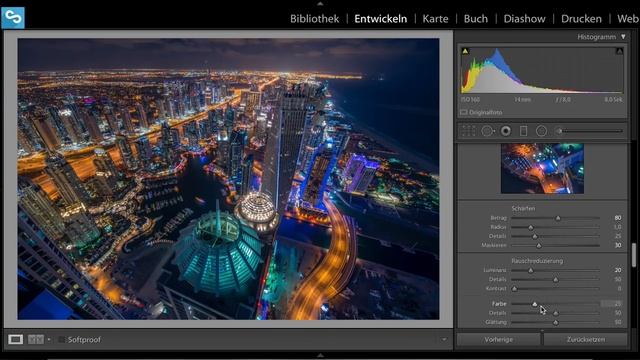The height and width of the screenshot is (360, 640).
Task: Open the Drucken module
Action: [x=581, y=19]
